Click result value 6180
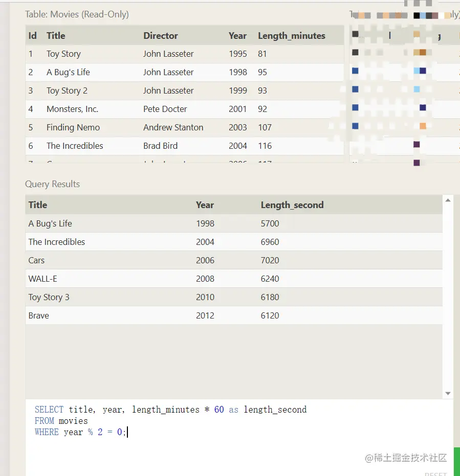This screenshot has width=460, height=476. coord(270,297)
